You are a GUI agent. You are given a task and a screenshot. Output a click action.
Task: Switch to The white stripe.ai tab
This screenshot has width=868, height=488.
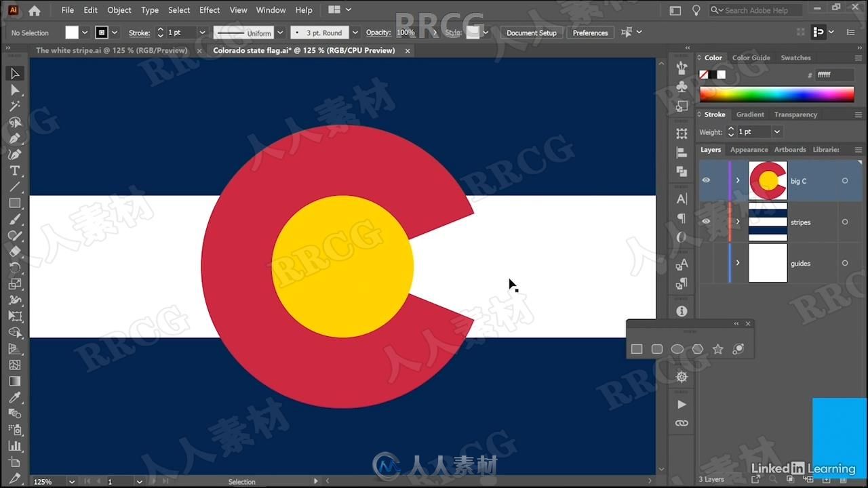(111, 50)
